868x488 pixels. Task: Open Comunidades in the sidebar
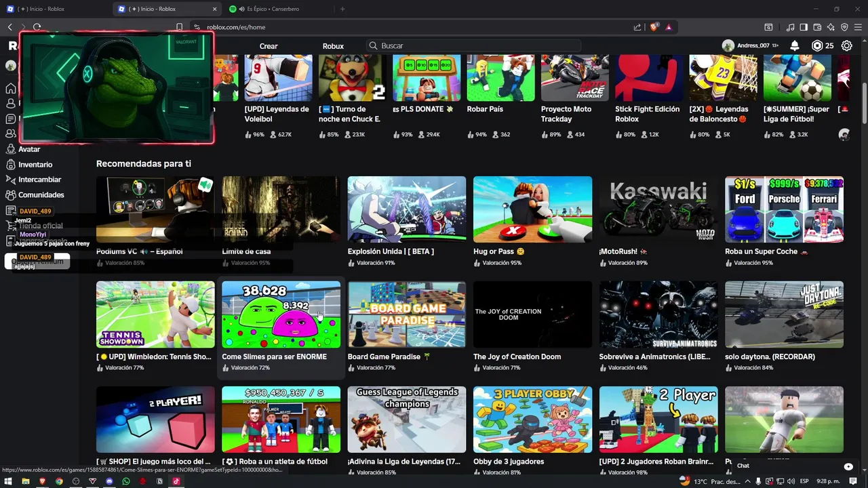coord(35,195)
